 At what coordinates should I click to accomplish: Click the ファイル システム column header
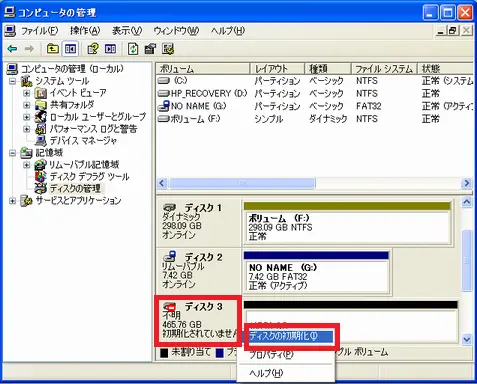[384, 69]
